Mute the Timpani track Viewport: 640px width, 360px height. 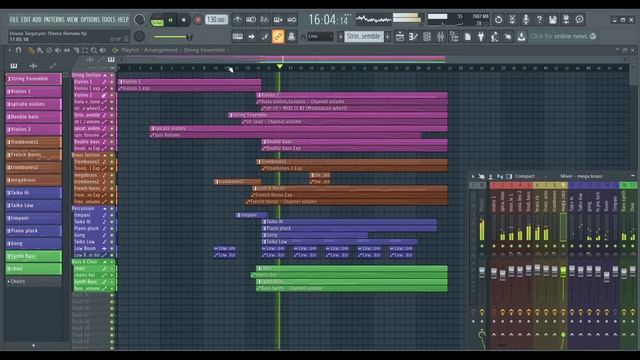pos(112,215)
